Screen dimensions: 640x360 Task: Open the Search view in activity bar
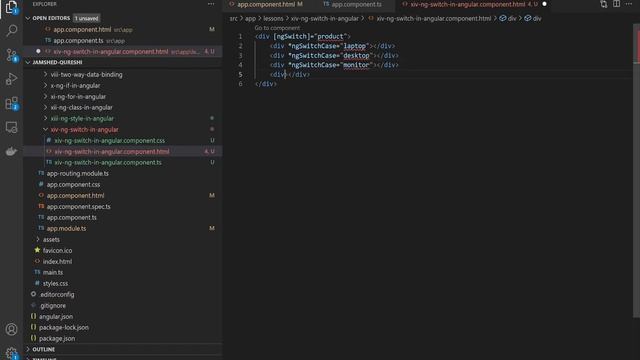point(11,31)
